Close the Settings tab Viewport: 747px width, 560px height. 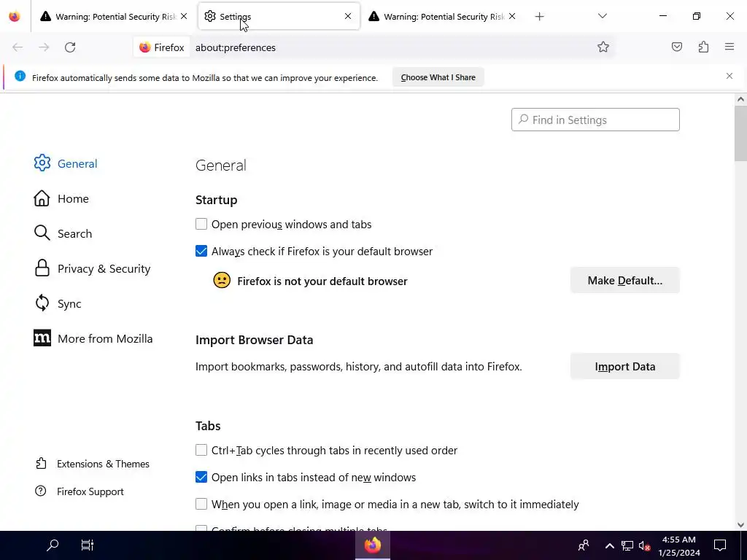coord(348,16)
